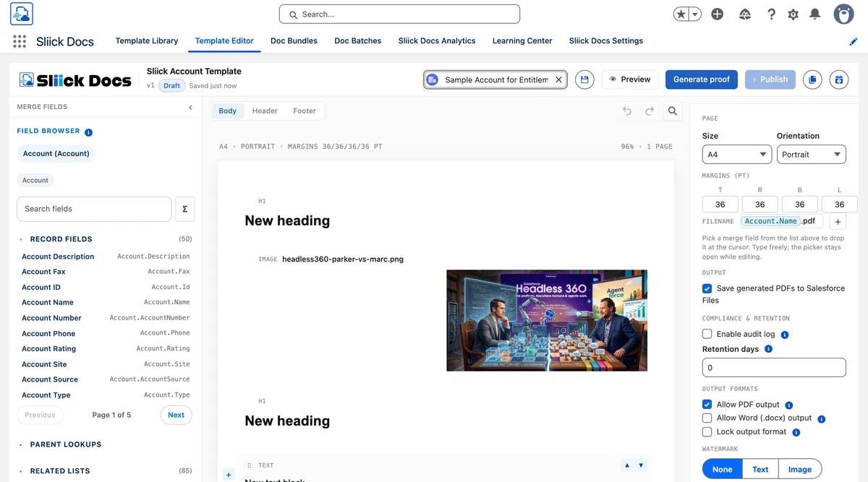Open the Doc Batches tab
Screen dimensions: 868x482
358,41
